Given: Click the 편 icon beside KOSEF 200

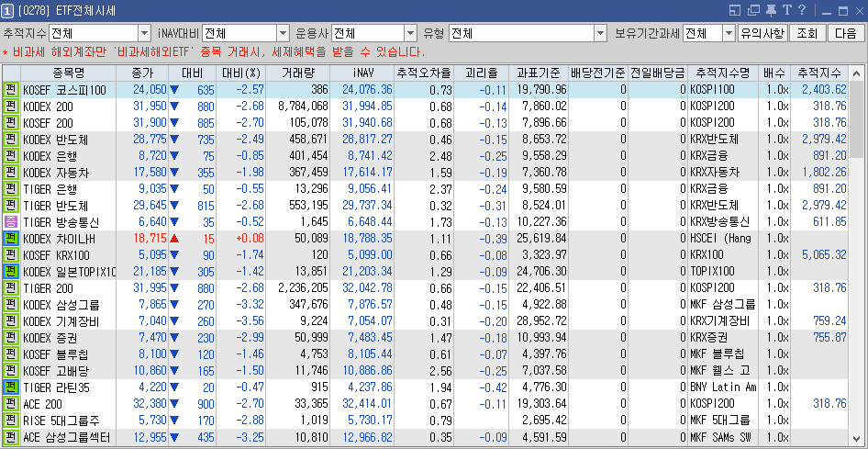Looking at the screenshot, I should 11,123.
